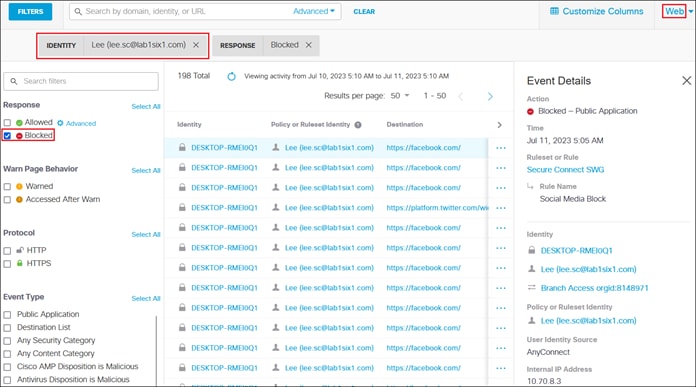Open the https://platform.twitter.com destination link
696x387 pixels.
[437, 208]
